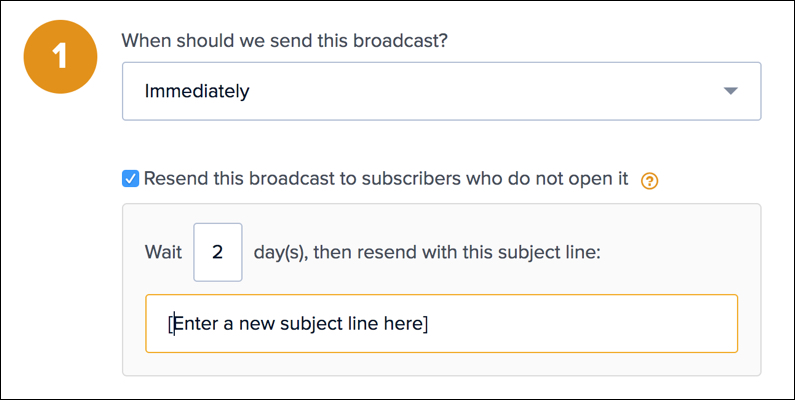This screenshot has height=400, width=795.
Task: Click "day(s), then resend with this subject line" text
Action: coord(426,252)
